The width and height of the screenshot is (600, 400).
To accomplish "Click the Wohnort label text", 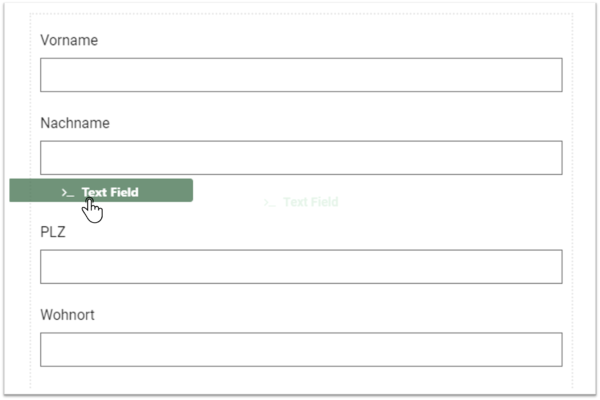I will (x=67, y=315).
